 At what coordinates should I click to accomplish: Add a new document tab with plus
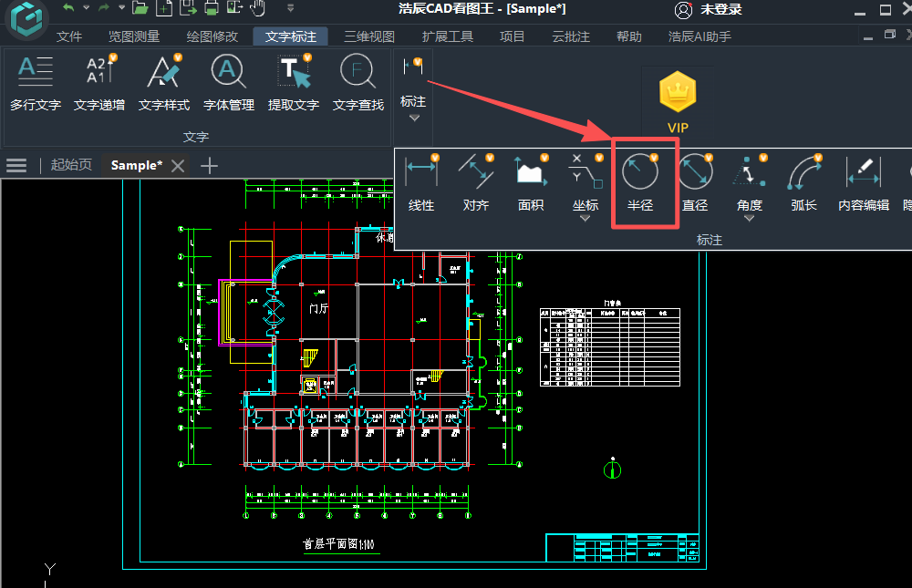[209, 166]
